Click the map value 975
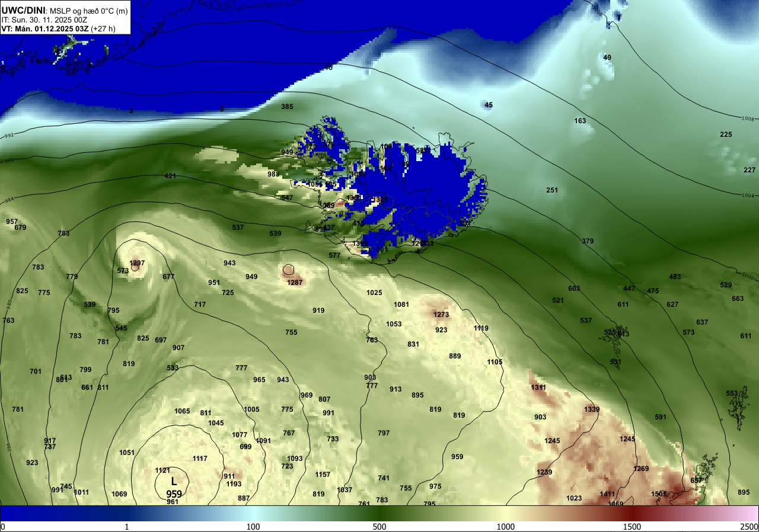Screen dimensions: 759x532 (435, 486)
